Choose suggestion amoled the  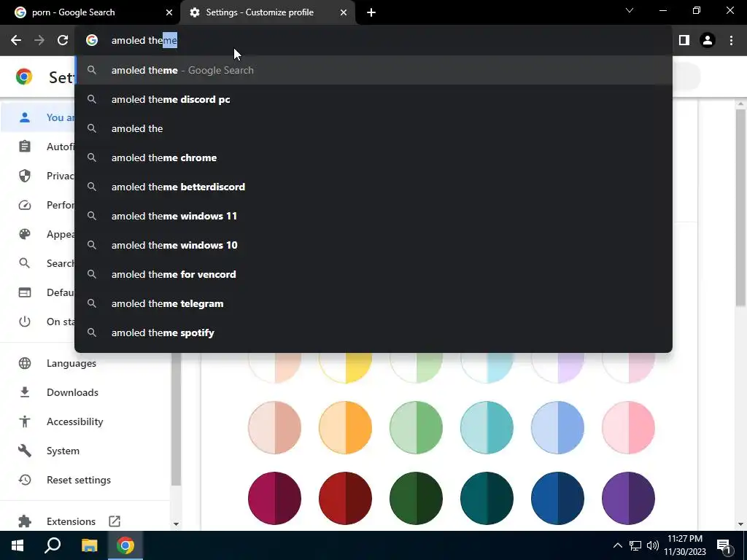click(x=373, y=128)
